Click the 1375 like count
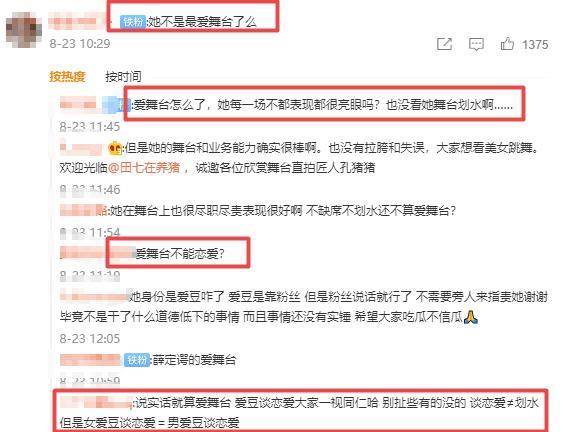The width and height of the screenshot is (563, 432). coord(535,45)
